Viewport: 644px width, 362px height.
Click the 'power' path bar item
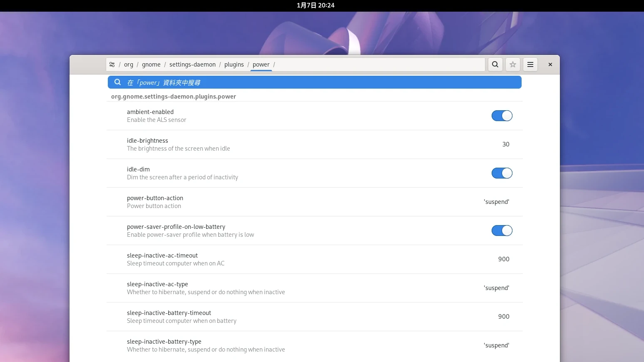pyautogui.click(x=261, y=64)
